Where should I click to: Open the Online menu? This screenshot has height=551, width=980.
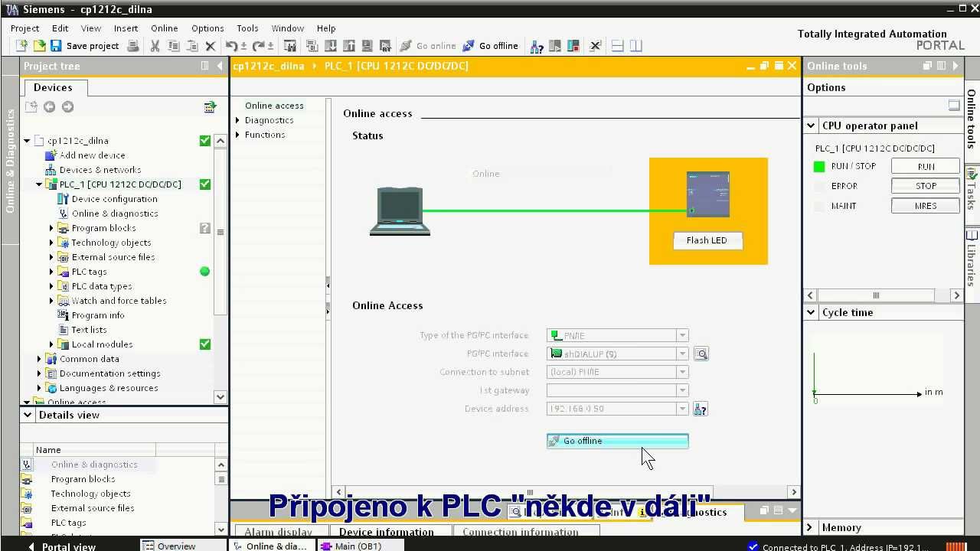(164, 28)
